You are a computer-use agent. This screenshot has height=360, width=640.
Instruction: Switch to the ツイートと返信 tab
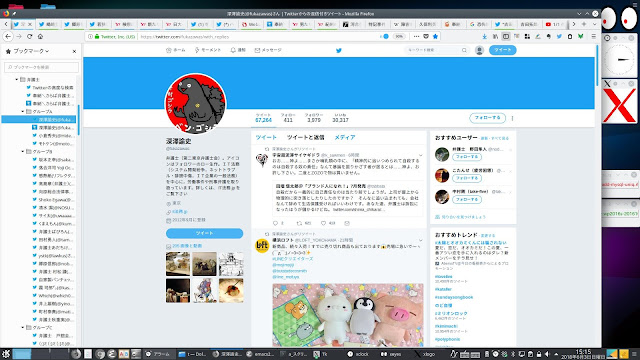(305, 138)
